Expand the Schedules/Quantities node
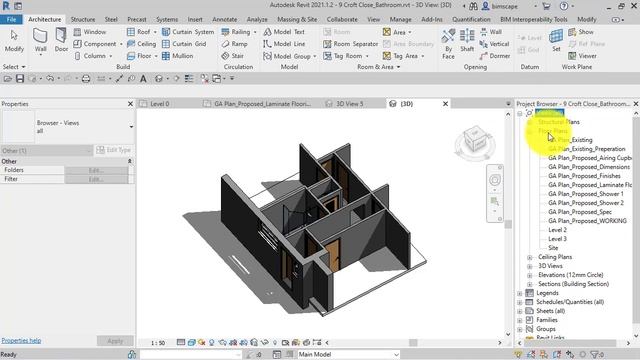Screen dimensions: 640x360 pyautogui.click(x=520, y=302)
